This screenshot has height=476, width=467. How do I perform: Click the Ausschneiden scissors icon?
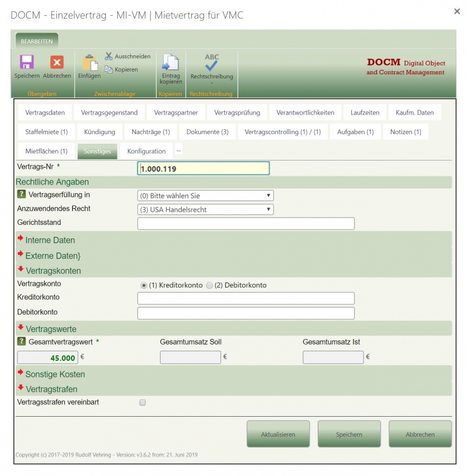tap(109, 56)
